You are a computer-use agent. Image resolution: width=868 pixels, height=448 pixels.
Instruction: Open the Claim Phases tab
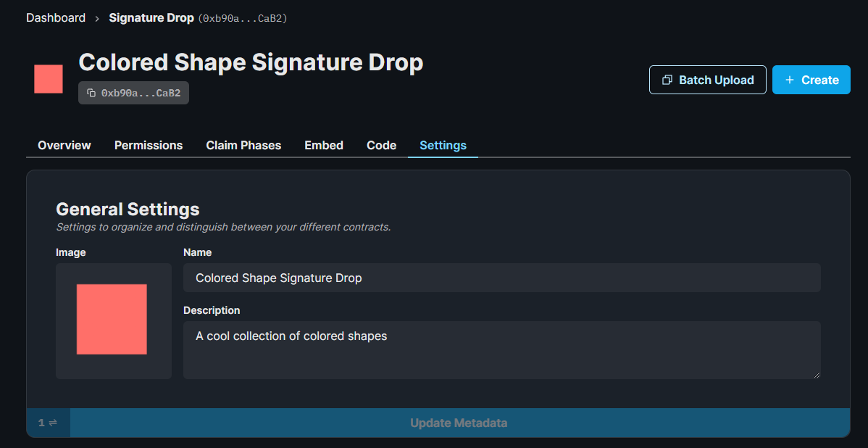pos(243,145)
